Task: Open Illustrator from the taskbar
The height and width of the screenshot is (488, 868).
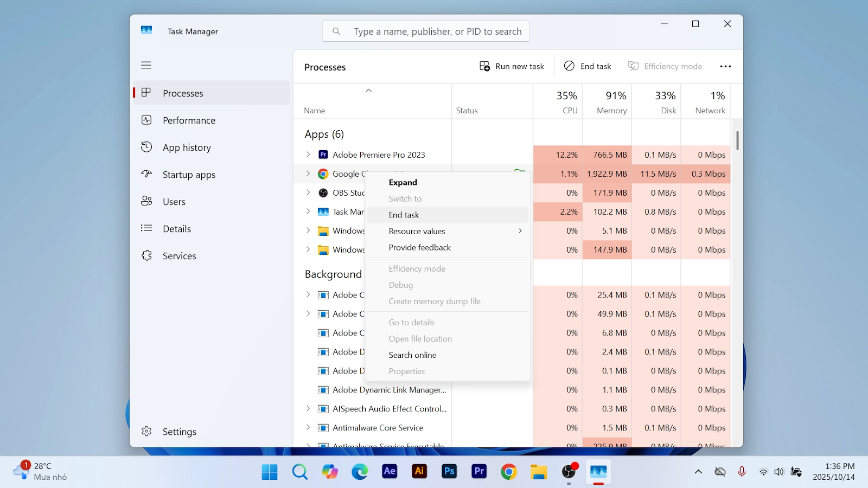Action: pyautogui.click(x=419, y=472)
